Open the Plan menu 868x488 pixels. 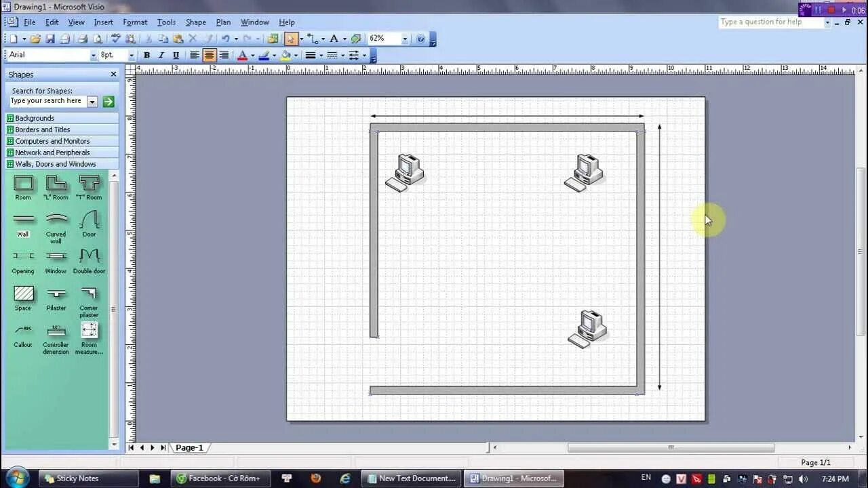pyautogui.click(x=223, y=22)
